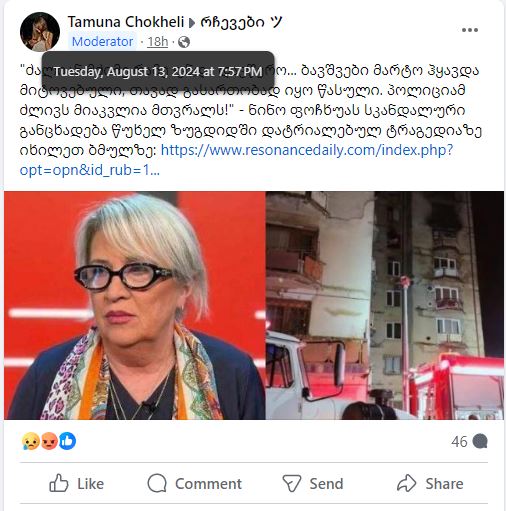Open the 46 comments counter
This screenshot has height=511, width=506.
tap(469, 441)
